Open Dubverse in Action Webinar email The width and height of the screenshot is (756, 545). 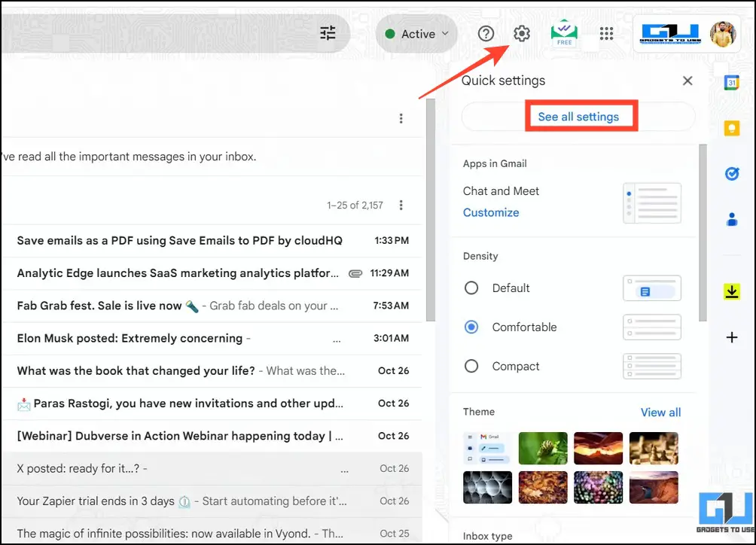click(212, 436)
